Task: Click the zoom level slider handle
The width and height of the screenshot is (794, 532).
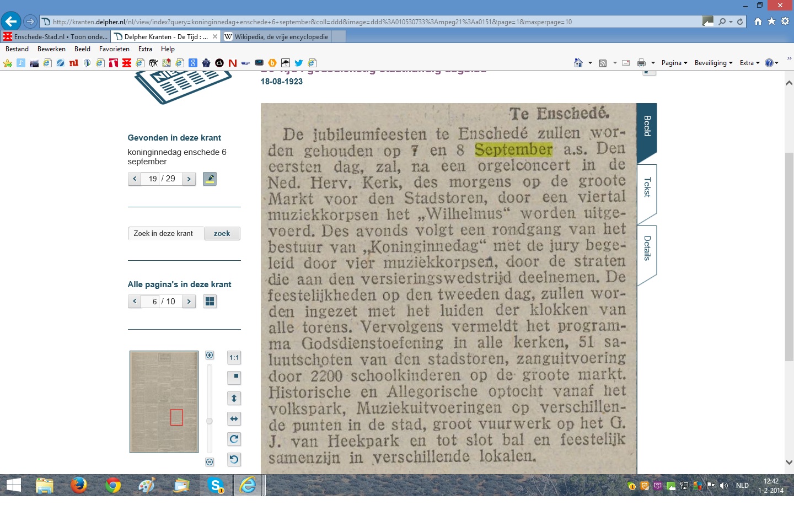Action: [210, 421]
